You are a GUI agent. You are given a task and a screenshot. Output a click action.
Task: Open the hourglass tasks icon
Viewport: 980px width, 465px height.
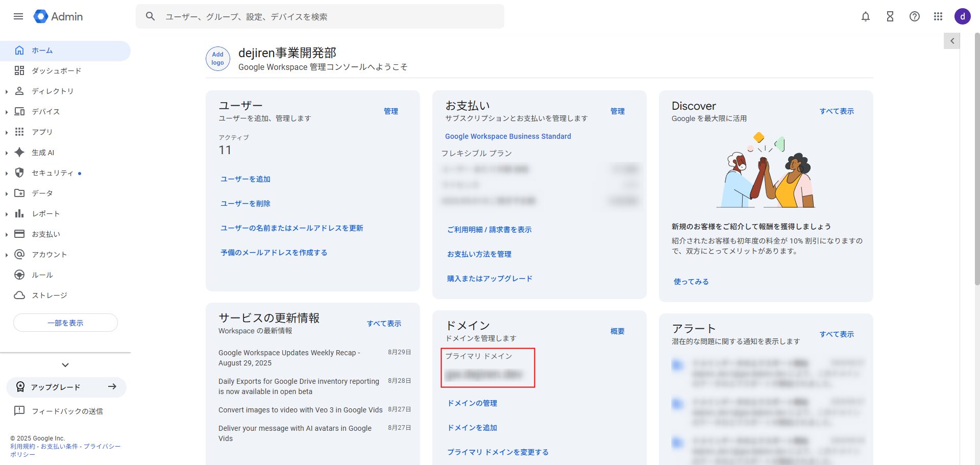[890, 16]
